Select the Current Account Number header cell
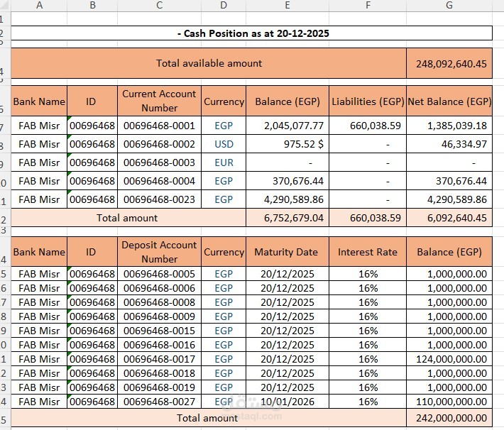 160,101
